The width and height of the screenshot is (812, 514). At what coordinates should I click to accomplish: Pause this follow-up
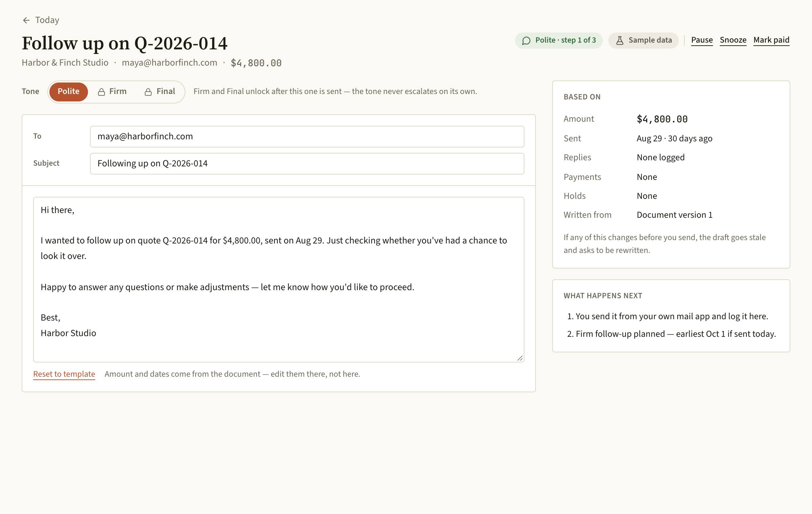coord(702,40)
